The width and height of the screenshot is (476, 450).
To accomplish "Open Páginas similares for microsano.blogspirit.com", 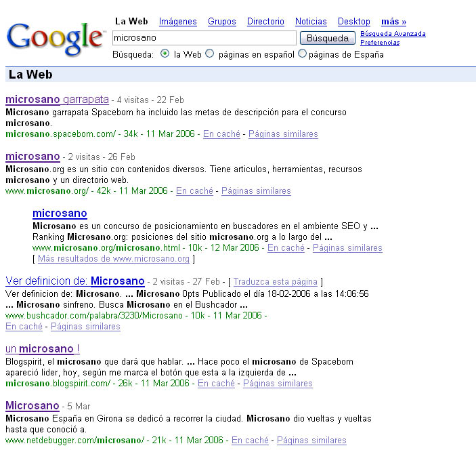I will [x=278, y=384].
